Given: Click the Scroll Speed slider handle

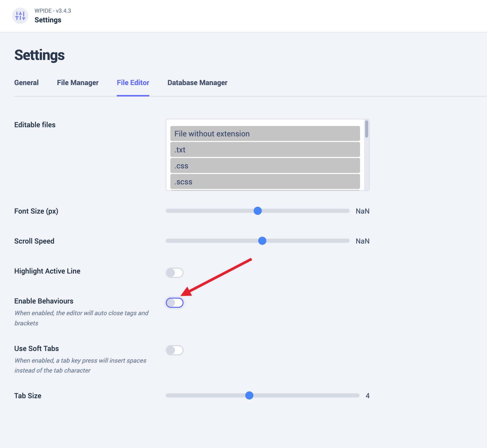Looking at the screenshot, I should click(262, 241).
